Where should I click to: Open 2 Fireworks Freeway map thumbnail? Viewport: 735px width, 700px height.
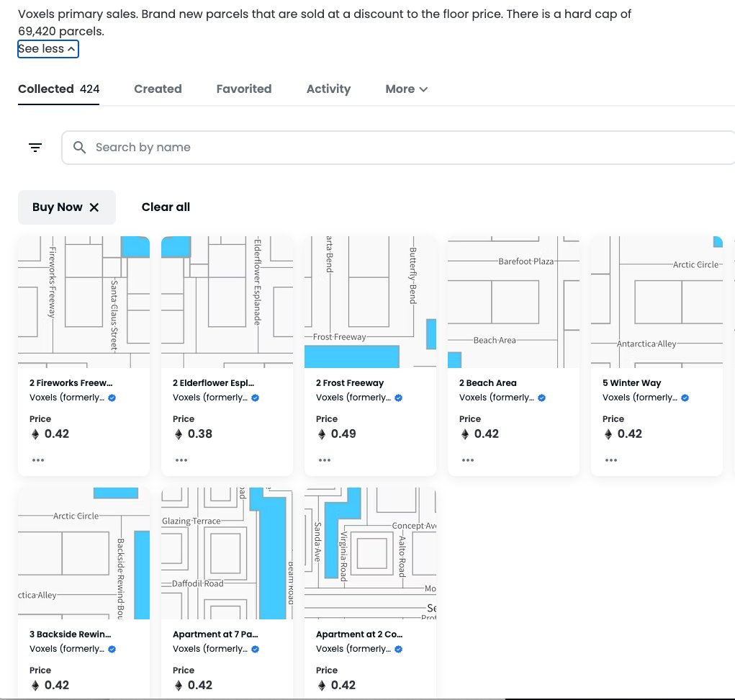coord(84,302)
